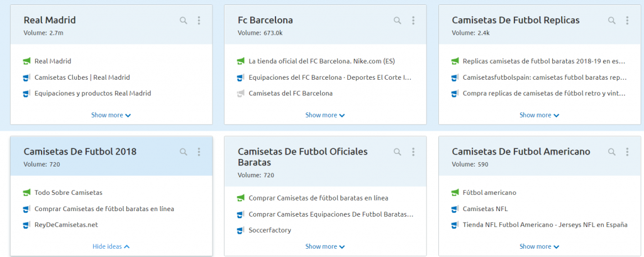644x257 pixels.
Task: Expand Show more in Camisetas De Futbol Americano
Action: click(539, 246)
